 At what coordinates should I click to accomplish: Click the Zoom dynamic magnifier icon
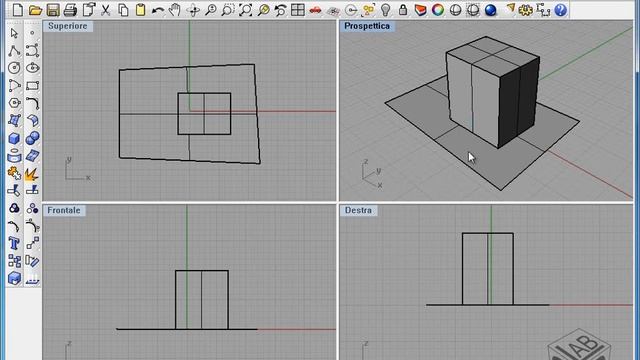click(211, 9)
